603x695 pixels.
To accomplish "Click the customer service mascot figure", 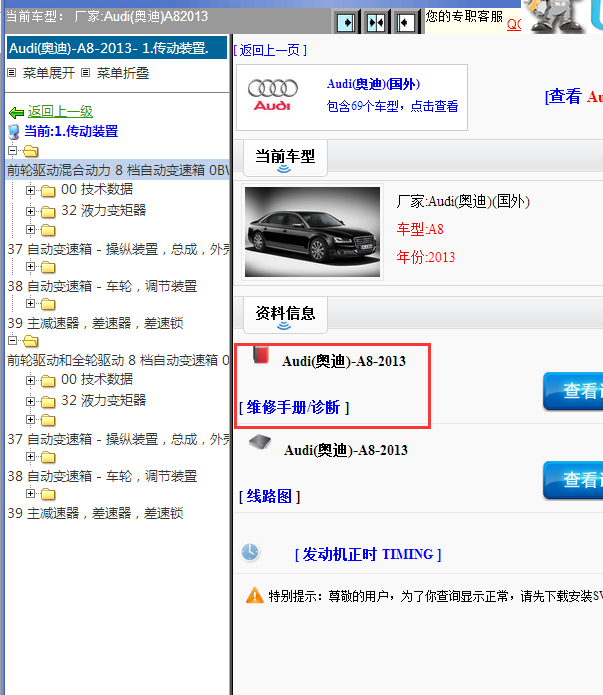I will 556,16.
